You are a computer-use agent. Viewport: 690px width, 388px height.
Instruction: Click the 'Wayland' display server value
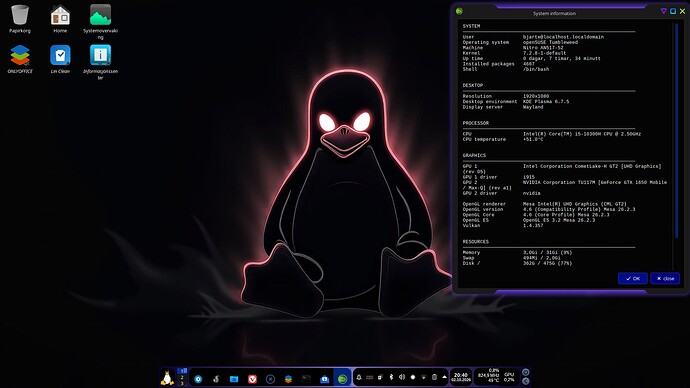tap(533, 107)
